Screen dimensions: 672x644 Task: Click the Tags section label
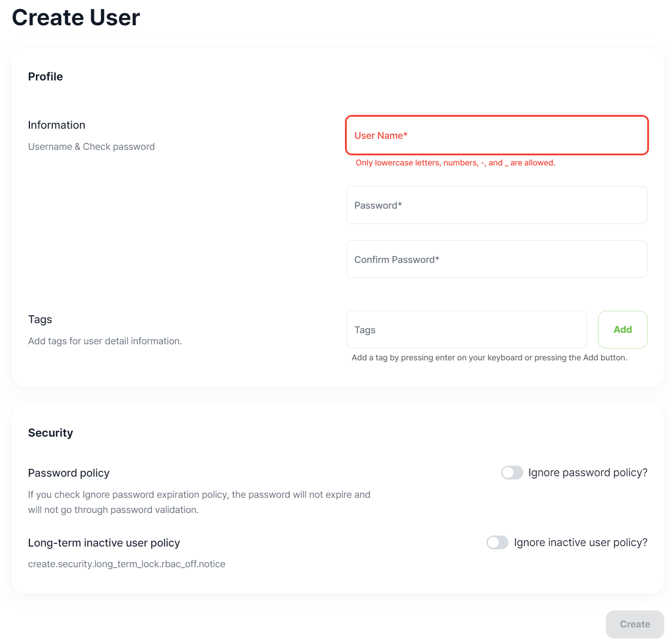[40, 319]
